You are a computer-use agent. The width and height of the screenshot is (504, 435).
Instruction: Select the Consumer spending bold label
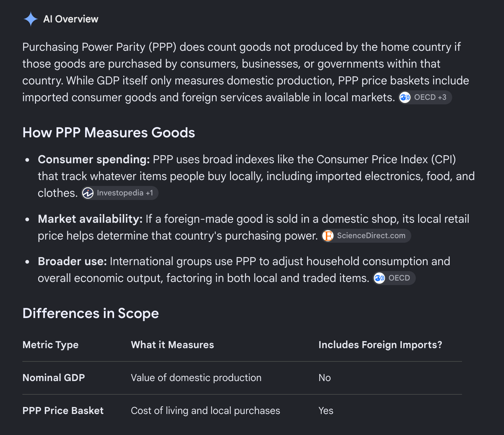point(94,159)
